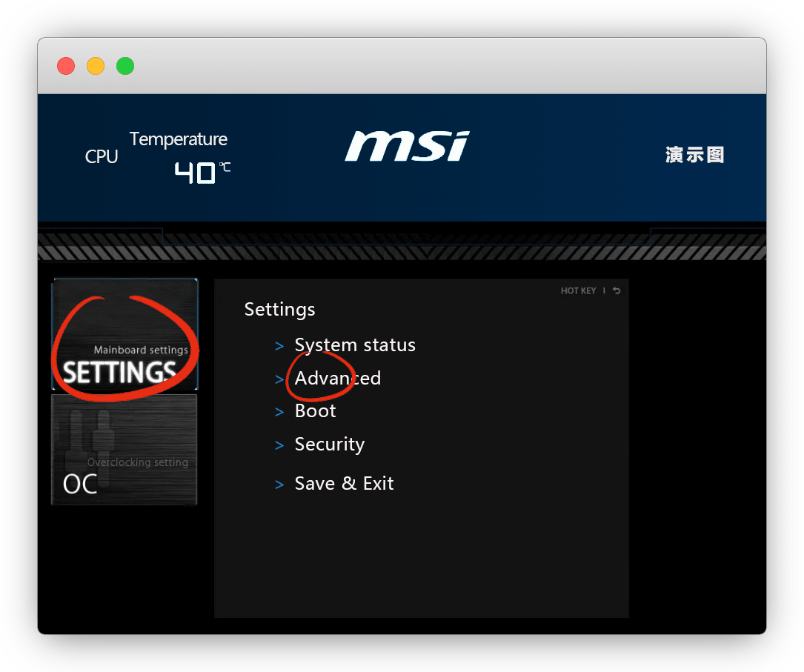Open the SETTINGS mainboard settings tile
Viewport: 804px width, 672px height.
click(x=124, y=335)
